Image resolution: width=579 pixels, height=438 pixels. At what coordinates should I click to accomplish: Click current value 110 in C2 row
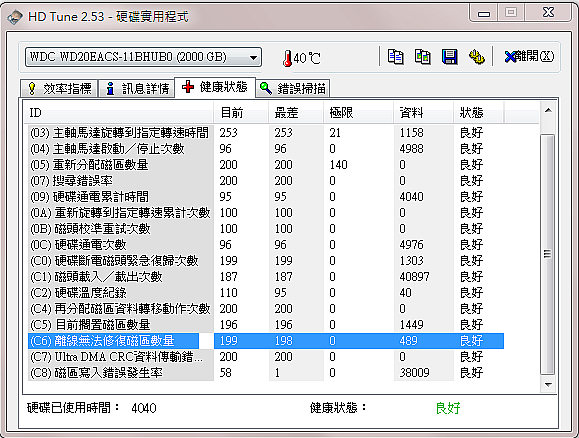point(229,292)
